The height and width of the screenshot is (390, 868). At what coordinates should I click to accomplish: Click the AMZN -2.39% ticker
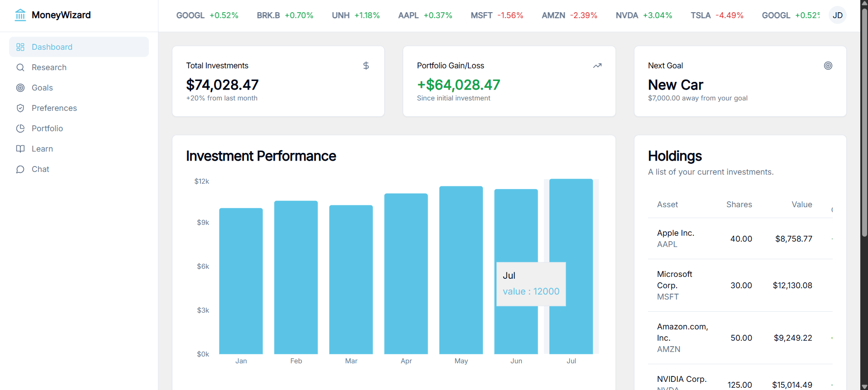point(570,15)
